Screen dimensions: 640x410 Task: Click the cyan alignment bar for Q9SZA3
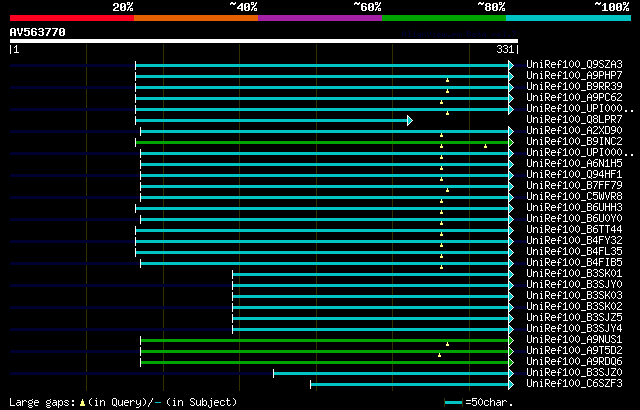point(322,65)
